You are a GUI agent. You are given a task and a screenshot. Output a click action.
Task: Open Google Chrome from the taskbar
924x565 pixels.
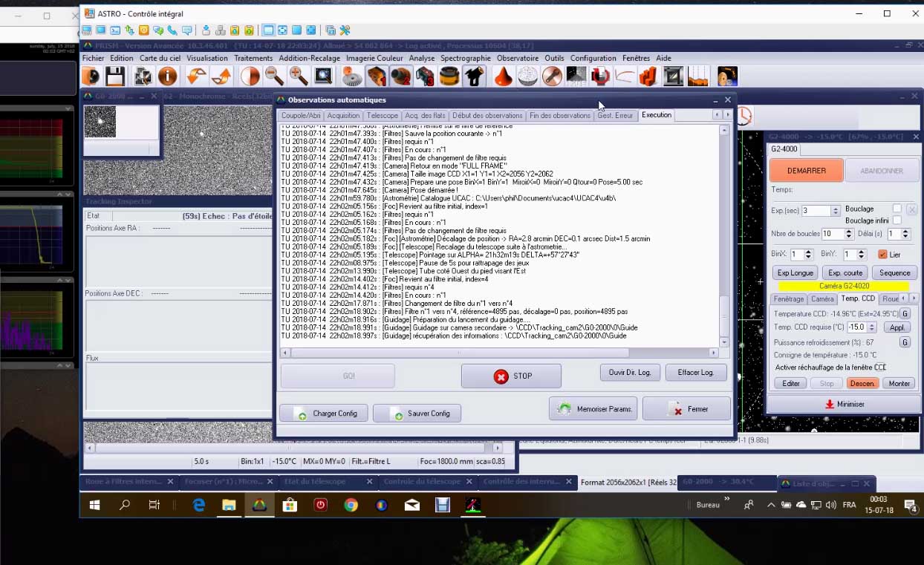coord(351,506)
